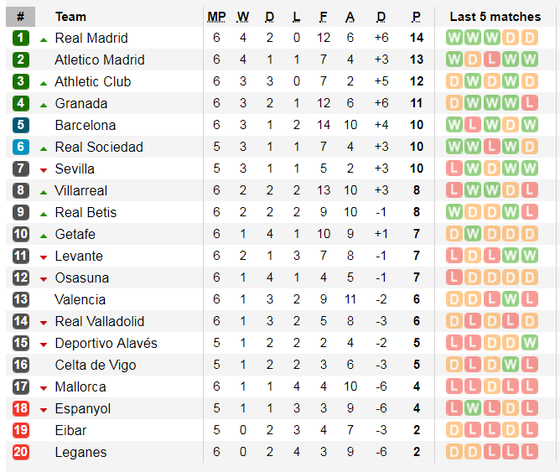Image resolution: width=560 pixels, height=472 pixels.
Task: Click the # rank column header
Action: pos(20,17)
